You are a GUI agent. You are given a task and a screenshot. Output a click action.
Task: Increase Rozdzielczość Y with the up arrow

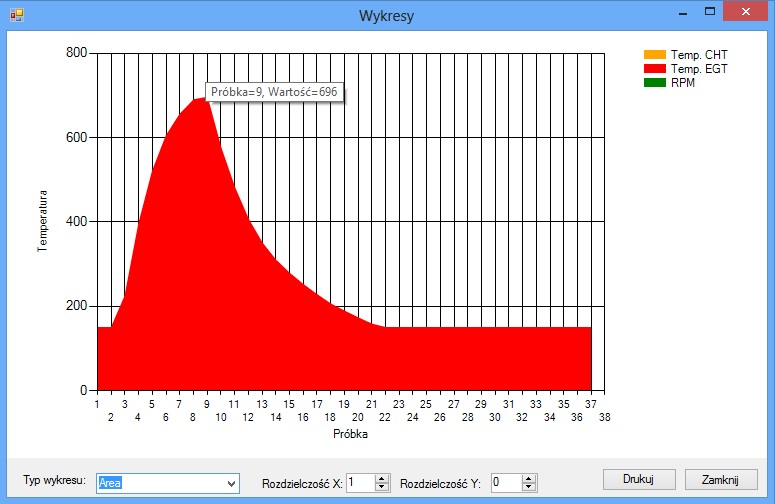click(x=527, y=479)
